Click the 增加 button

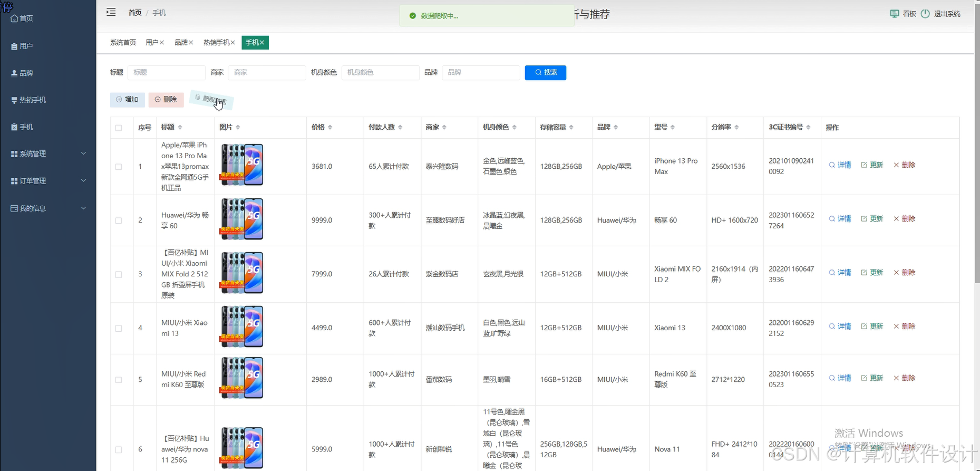pos(128,99)
